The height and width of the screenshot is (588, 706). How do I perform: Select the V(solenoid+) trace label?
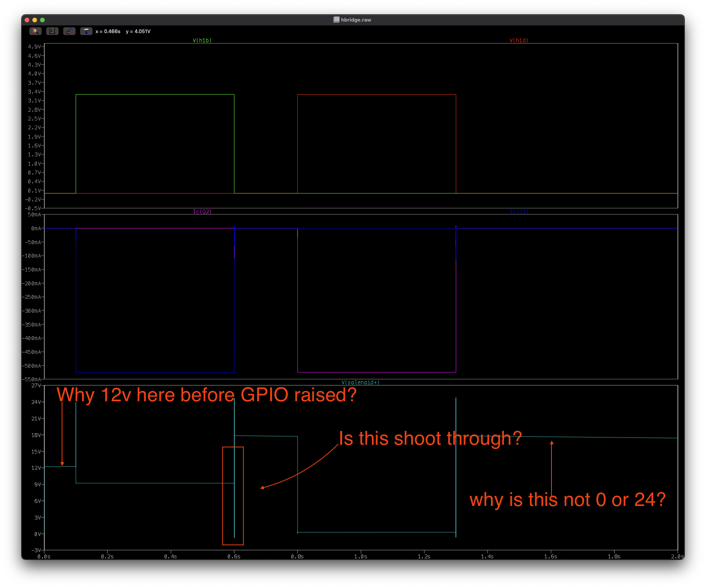pos(361,382)
